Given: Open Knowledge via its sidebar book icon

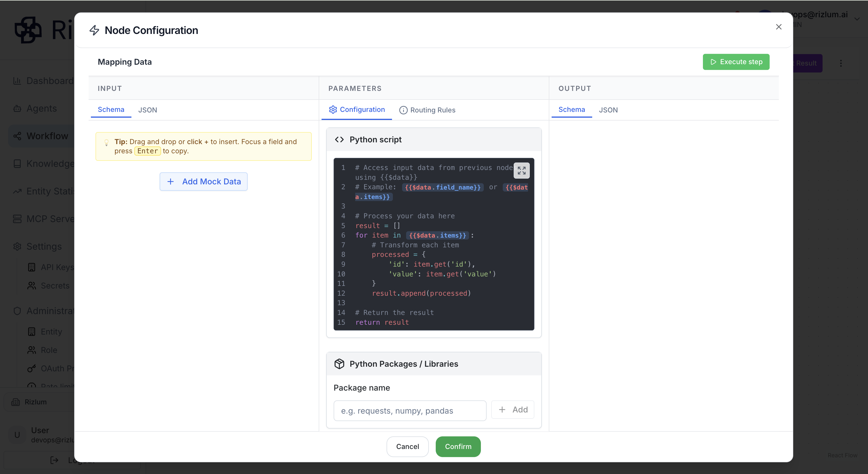Looking at the screenshot, I should (17, 164).
